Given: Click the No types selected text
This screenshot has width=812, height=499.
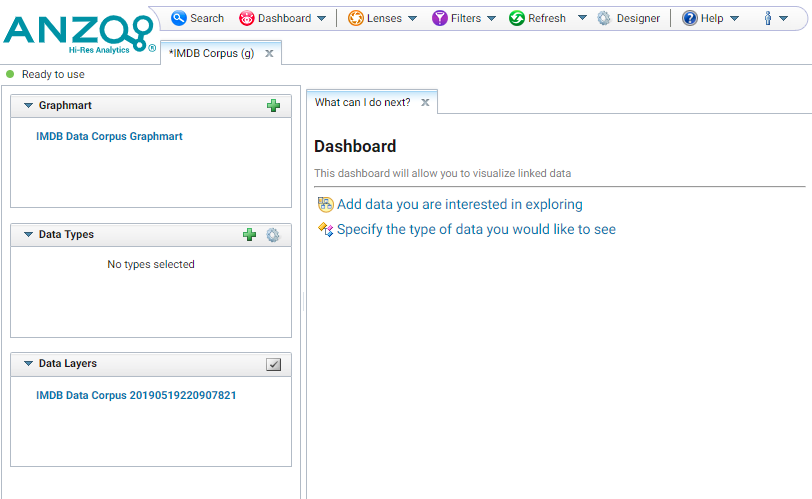Looking at the screenshot, I should pyautogui.click(x=151, y=264).
